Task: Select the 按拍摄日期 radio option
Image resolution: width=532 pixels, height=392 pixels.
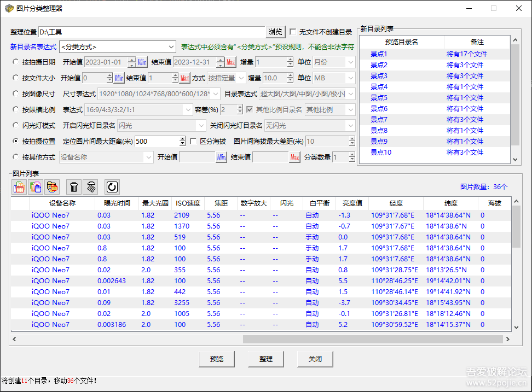Action: (16, 62)
